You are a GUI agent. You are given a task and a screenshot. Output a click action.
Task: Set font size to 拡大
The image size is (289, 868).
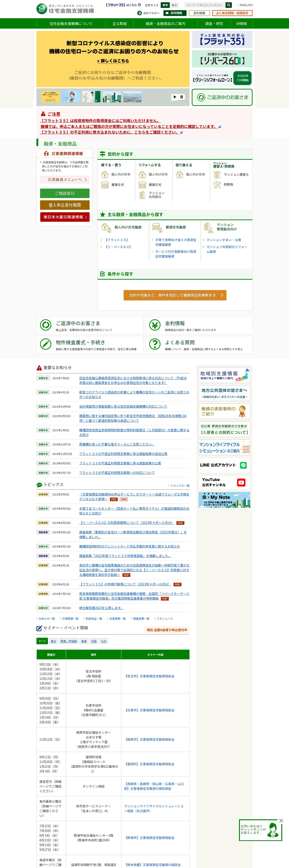pyautogui.click(x=174, y=5)
